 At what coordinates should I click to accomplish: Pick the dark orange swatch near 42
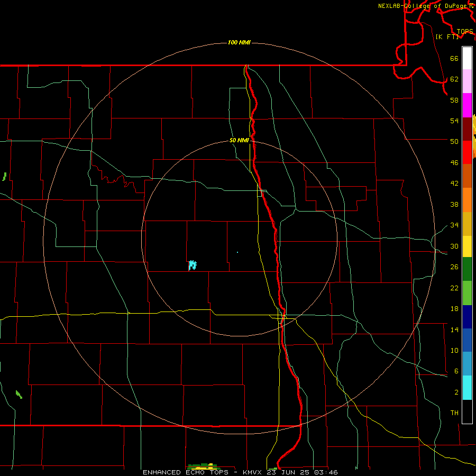click(467, 176)
